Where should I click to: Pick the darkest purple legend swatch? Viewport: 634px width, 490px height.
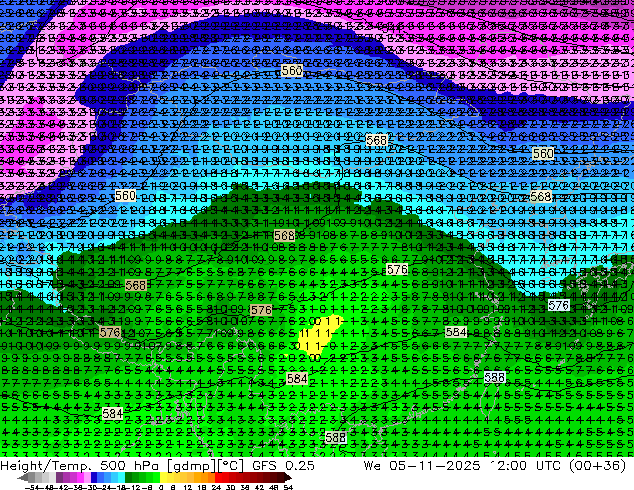tap(59, 477)
